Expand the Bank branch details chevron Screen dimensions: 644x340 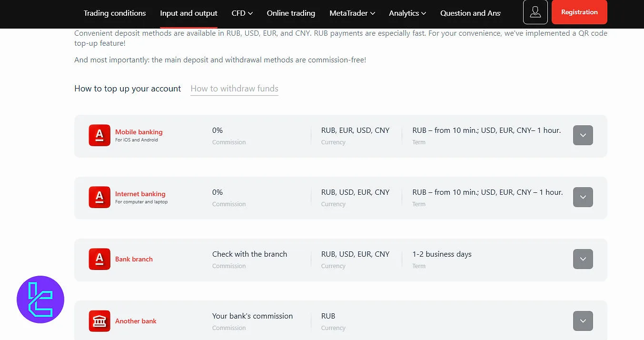pos(583,259)
